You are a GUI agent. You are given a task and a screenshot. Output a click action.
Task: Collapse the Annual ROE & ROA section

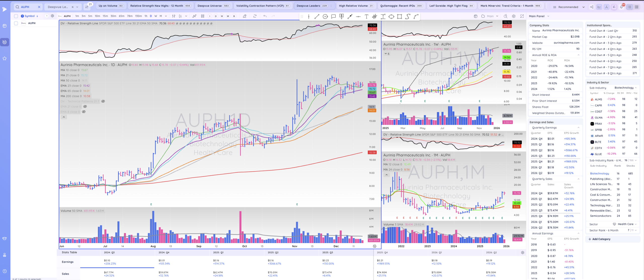click(x=578, y=55)
